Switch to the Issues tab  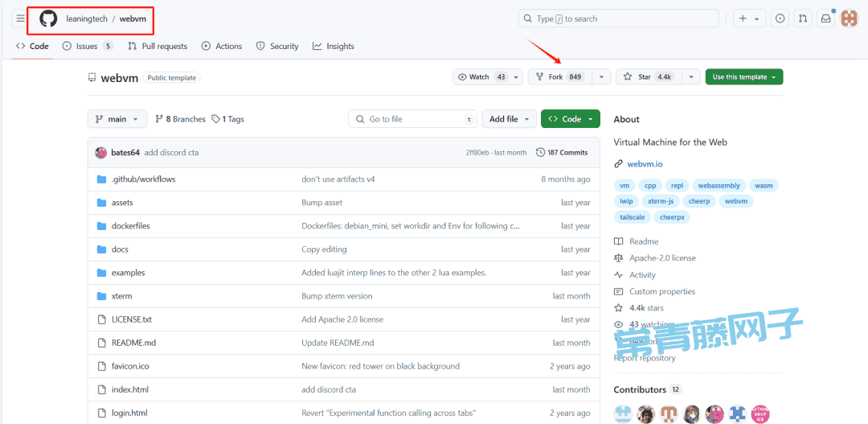click(x=88, y=46)
